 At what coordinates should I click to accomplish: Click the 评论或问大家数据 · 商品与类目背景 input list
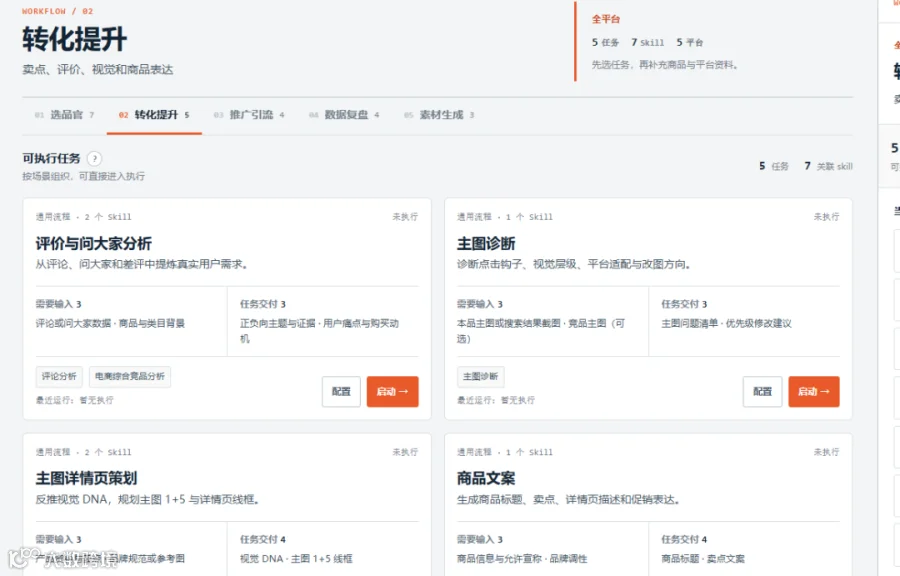[110, 324]
